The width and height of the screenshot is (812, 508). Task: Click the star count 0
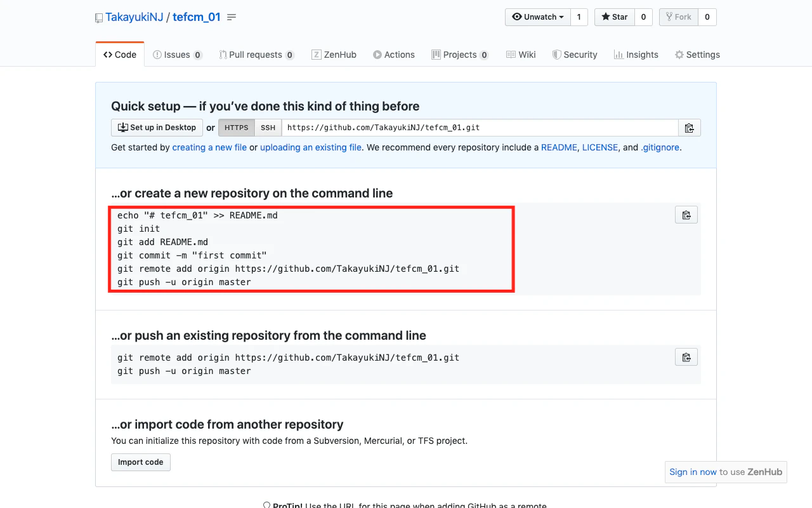(x=643, y=17)
